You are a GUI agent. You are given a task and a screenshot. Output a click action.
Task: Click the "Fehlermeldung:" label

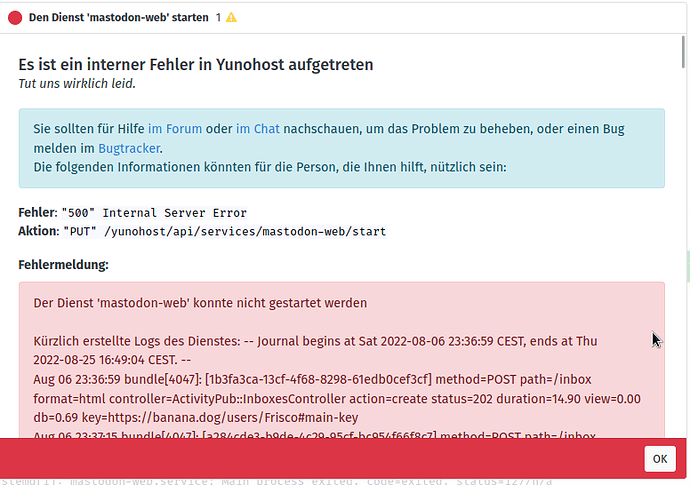coord(63,265)
